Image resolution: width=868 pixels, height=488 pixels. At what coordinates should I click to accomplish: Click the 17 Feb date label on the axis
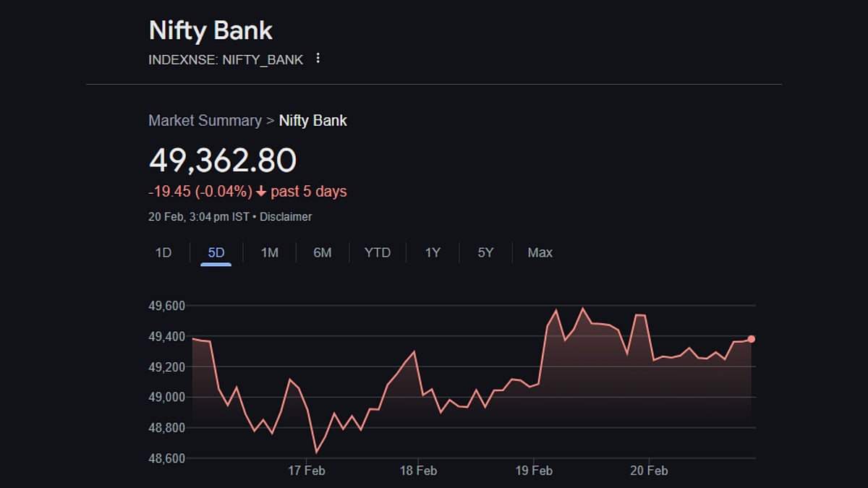pos(306,471)
